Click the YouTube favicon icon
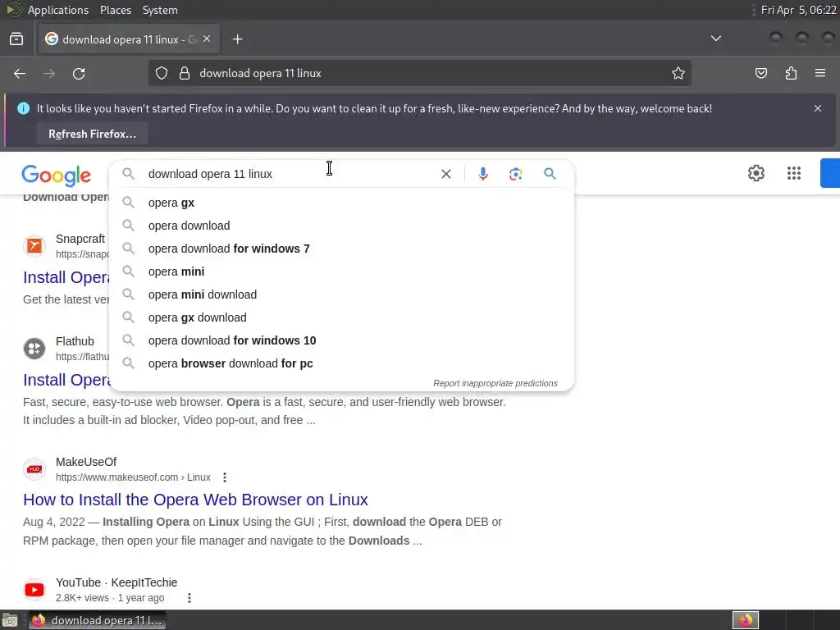 (34, 590)
